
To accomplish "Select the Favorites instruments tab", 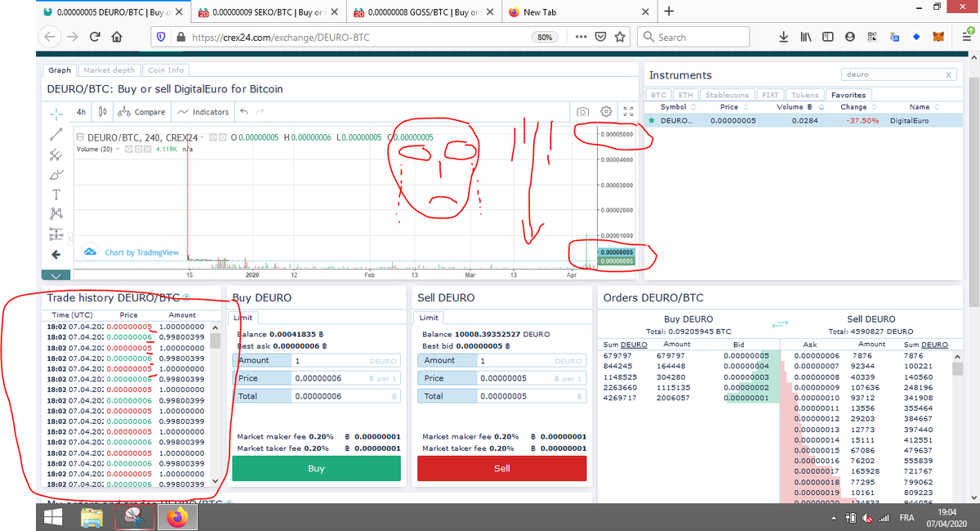I will click(849, 95).
